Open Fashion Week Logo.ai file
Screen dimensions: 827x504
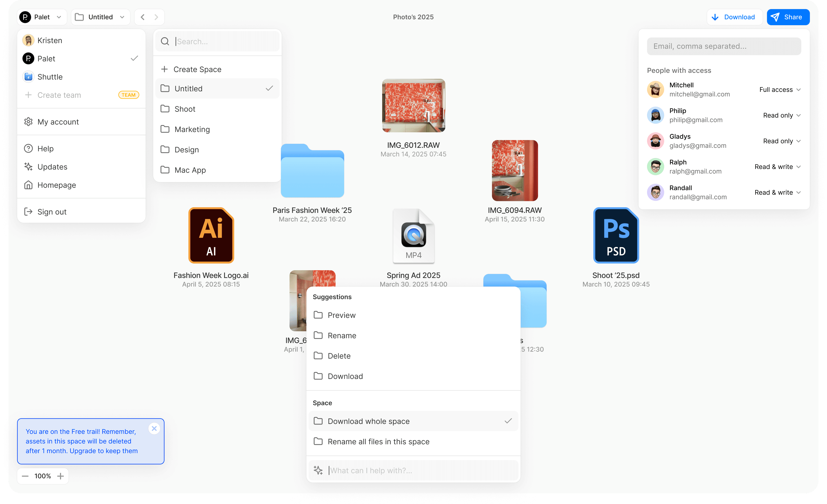tap(211, 235)
